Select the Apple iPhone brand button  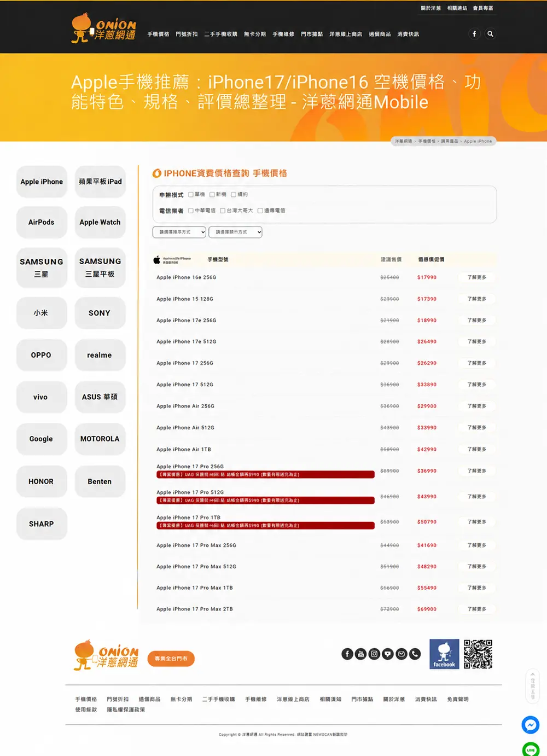42,182
